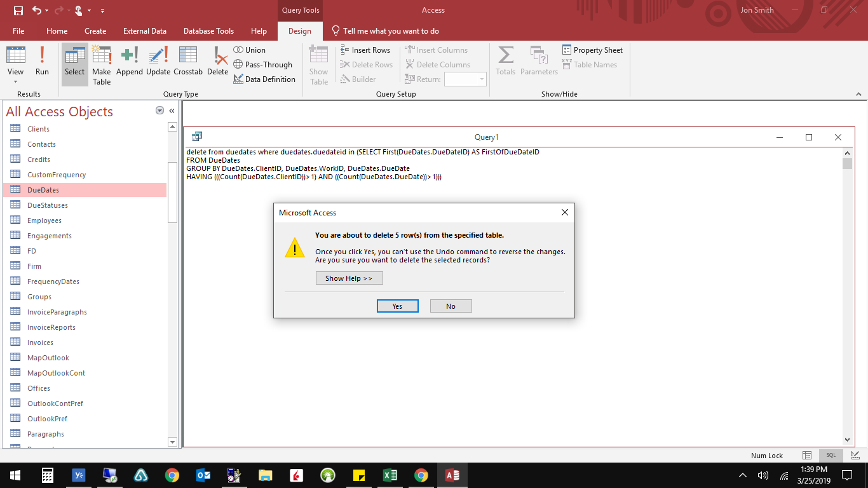Switch to the Home tab
The height and width of the screenshot is (488, 868).
pyautogui.click(x=57, y=30)
